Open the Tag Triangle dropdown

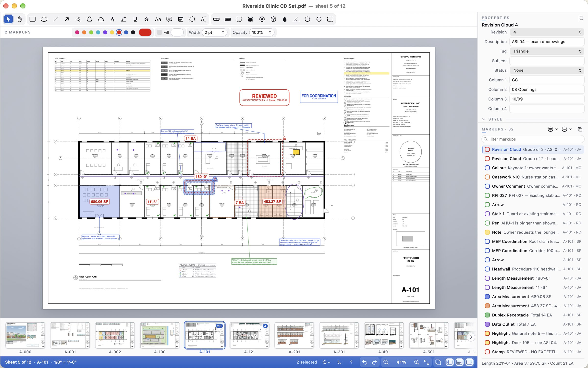point(547,51)
